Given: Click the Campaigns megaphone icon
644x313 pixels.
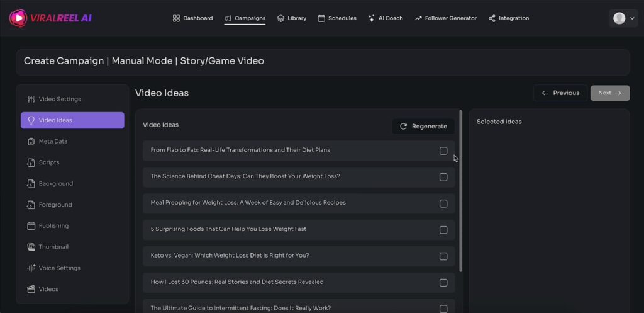Looking at the screenshot, I should pyautogui.click(x=228, y=18).
